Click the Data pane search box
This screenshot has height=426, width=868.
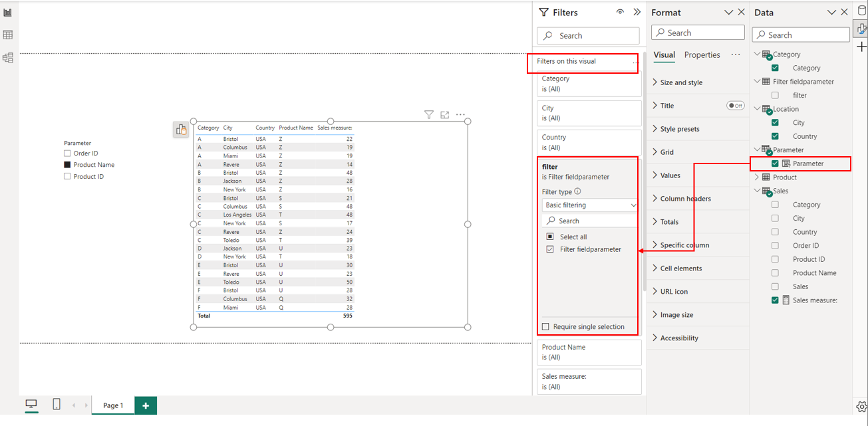[x=801, y=35]
